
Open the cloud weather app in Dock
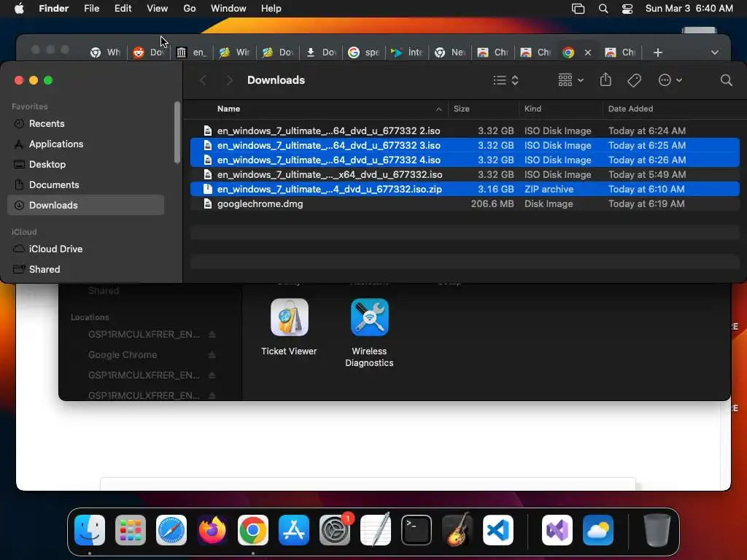point(598,530)
